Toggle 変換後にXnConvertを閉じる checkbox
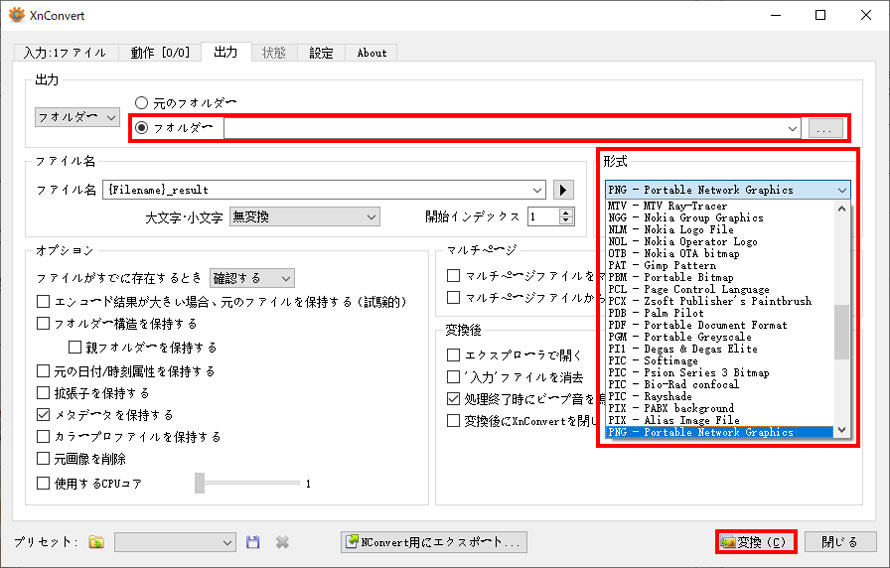 (x=454, y=420)
